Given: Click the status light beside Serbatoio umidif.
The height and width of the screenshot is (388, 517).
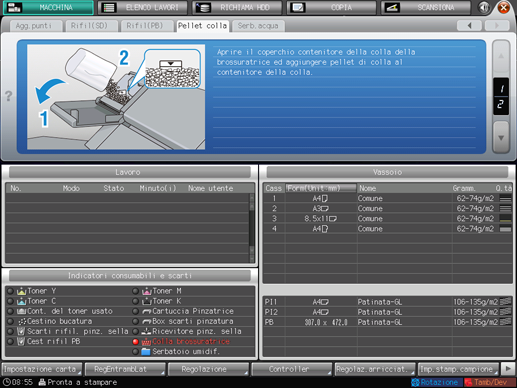Looking at the screenshot, I should click(x=135, y=352).
